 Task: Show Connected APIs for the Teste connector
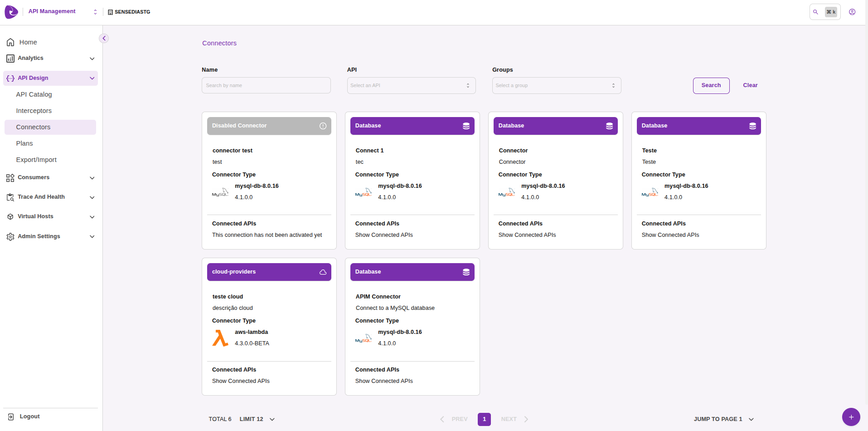(670, 235)
